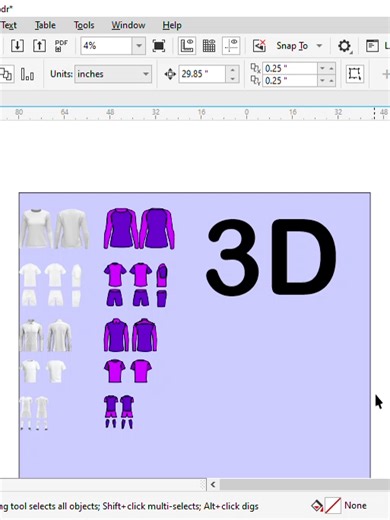Click the horizontal scrollbar left arrow

[x=213, y=484]
